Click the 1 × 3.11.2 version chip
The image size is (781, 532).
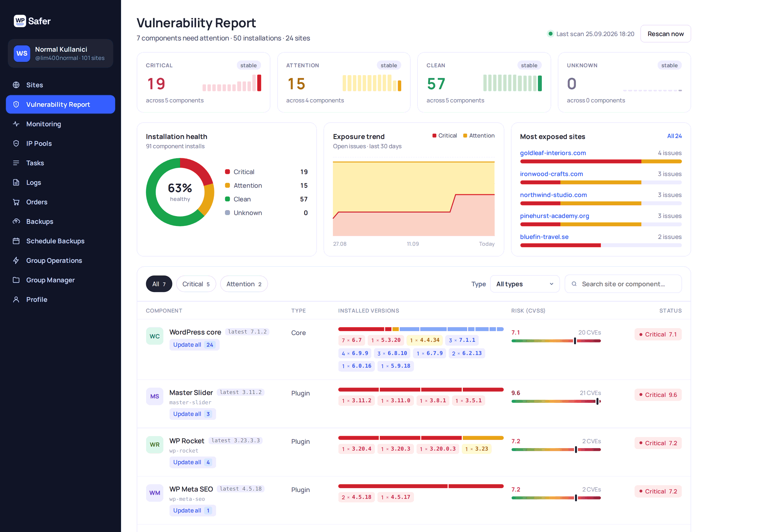click(356, 401)
